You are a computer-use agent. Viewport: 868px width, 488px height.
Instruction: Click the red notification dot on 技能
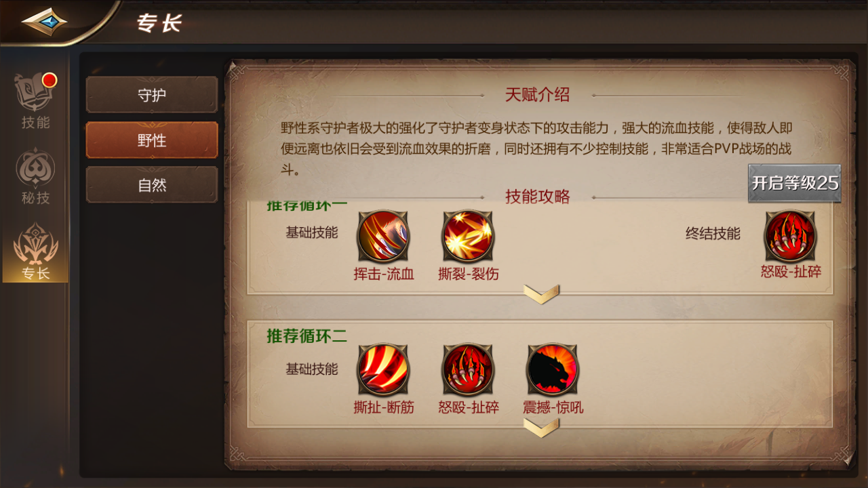click(x=49, y=81)
